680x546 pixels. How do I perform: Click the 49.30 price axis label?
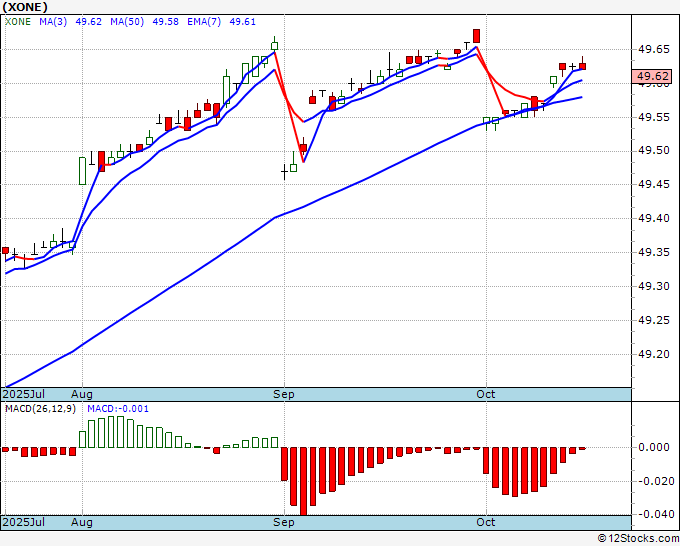tap(654, 286)
